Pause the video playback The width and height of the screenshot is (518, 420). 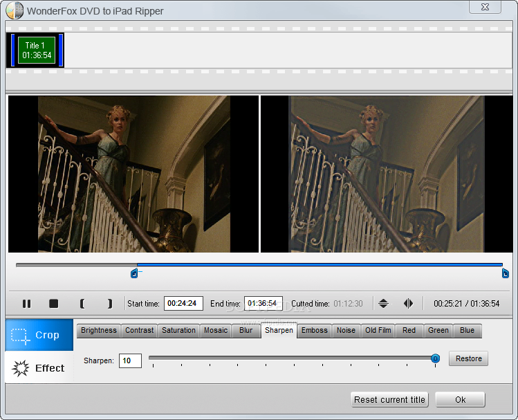click(27, 303)
